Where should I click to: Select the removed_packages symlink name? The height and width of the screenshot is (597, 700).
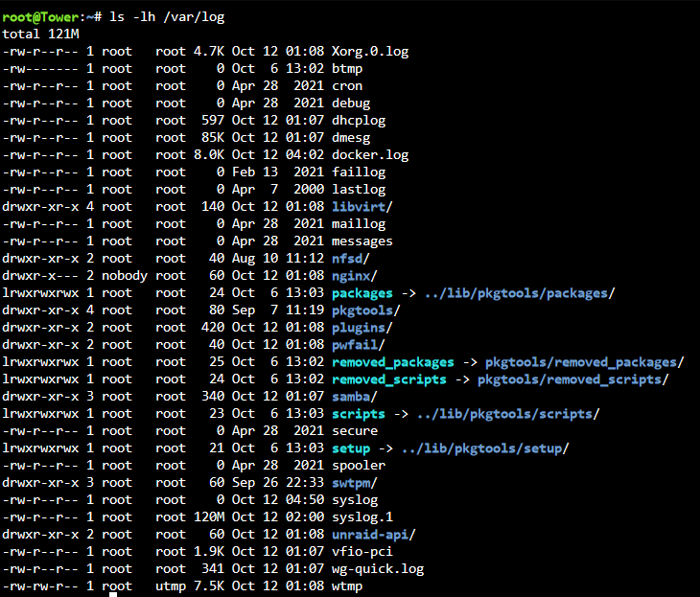393,362
